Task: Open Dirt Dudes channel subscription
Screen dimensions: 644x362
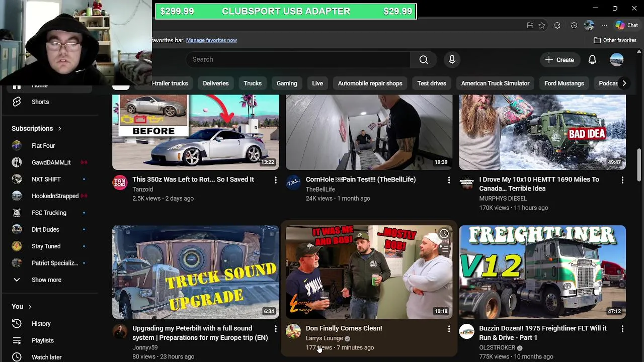Action: (x=46, y=230)
